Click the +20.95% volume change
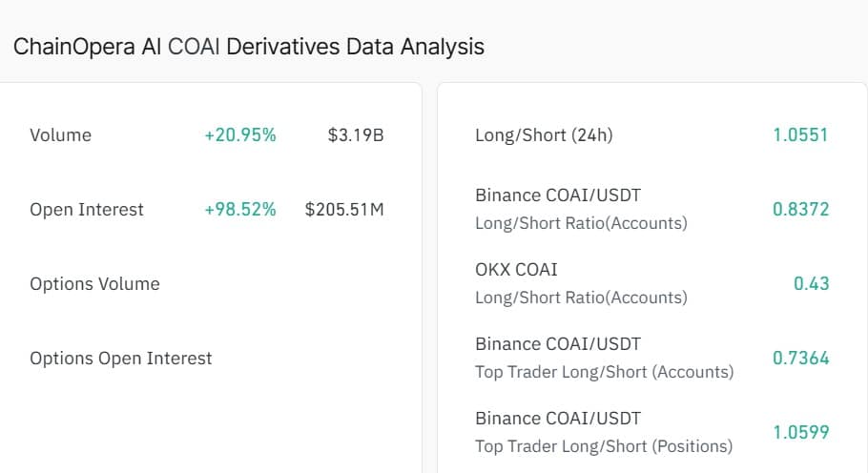Screen dimensions: 868x473 (x=240, y=135)
